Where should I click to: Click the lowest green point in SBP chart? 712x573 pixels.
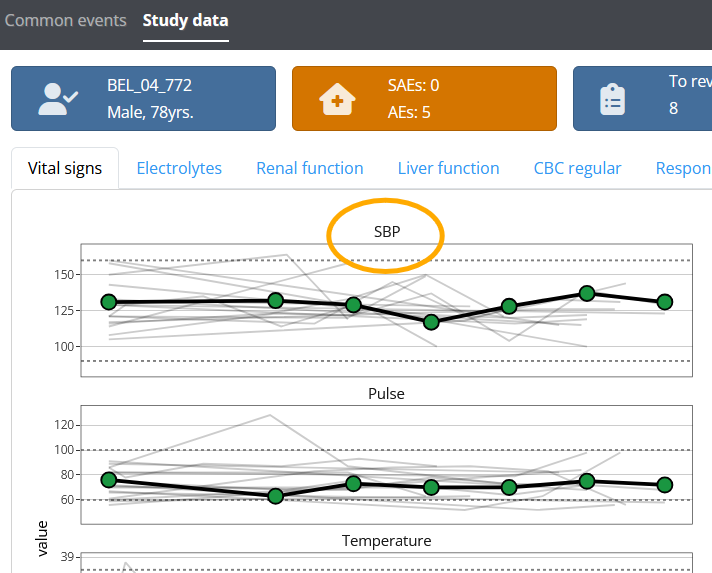pos(431,322)
